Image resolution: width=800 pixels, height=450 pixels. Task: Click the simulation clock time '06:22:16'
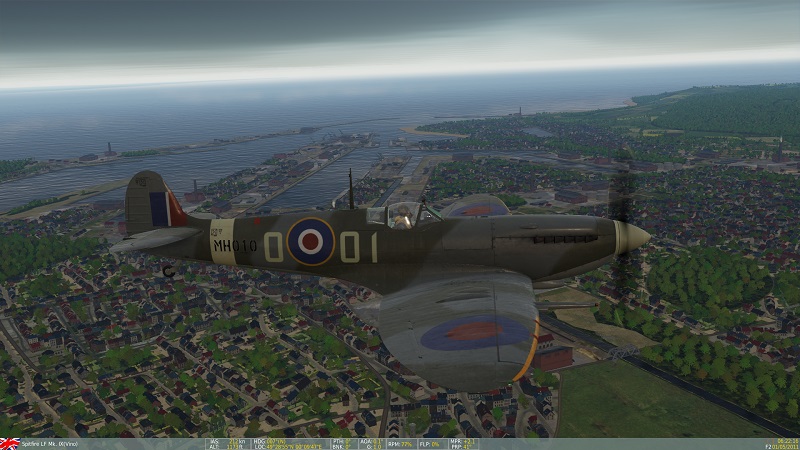point(788,441)
